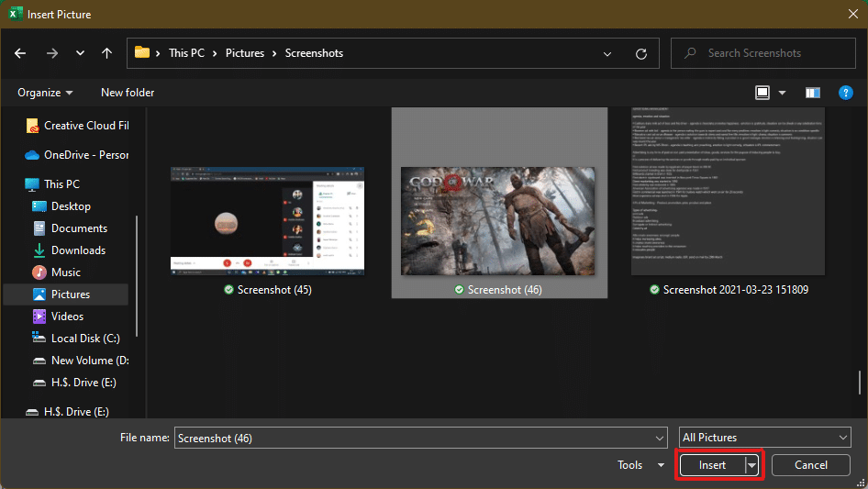Change the view layout icon
868x489 pixels.
(x=762, y=93)
